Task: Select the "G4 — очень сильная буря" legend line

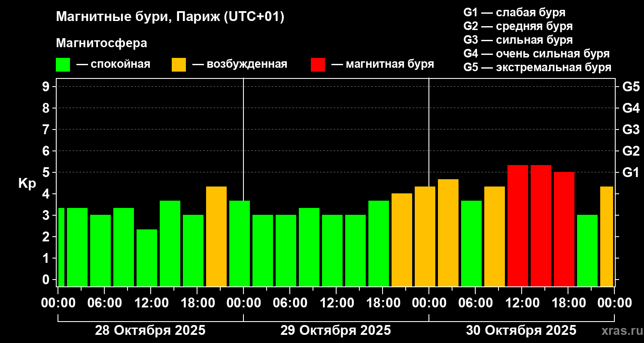Action: (537, 54)
